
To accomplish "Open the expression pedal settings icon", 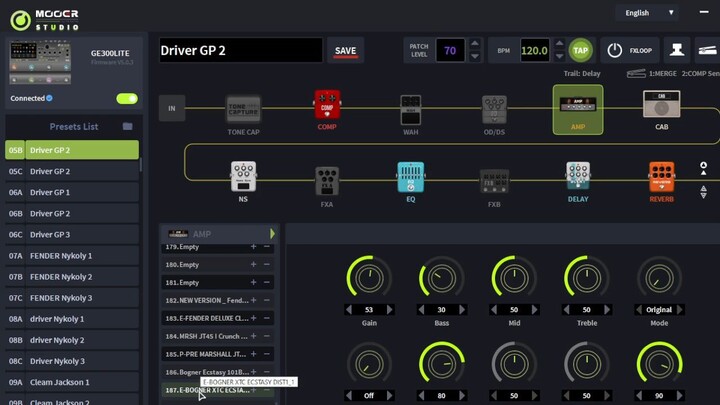I will pos(707,50).
